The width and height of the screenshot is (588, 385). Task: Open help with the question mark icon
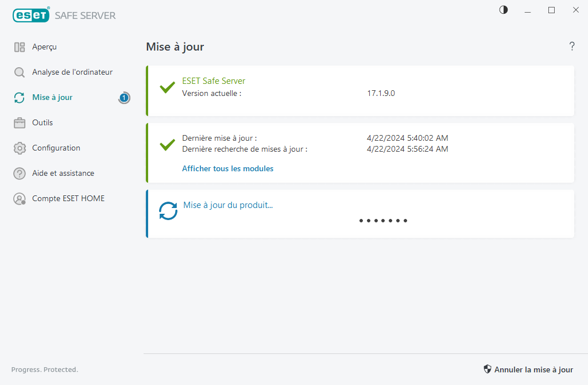[x=572, y=47]
